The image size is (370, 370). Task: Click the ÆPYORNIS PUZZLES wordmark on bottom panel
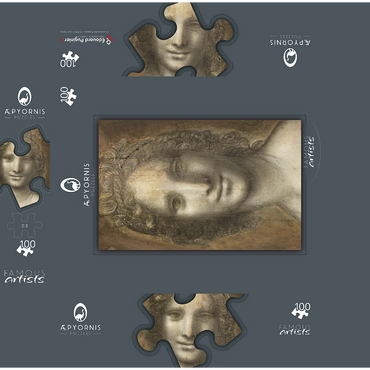click(80, 329)
